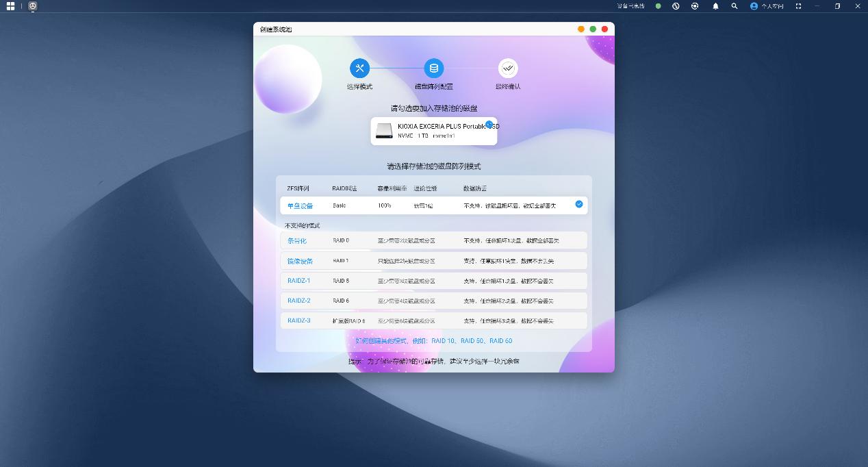Click the checkmark step icon for 最终确认
Viewport: 868px width, 467px height.
pos(508,68)
